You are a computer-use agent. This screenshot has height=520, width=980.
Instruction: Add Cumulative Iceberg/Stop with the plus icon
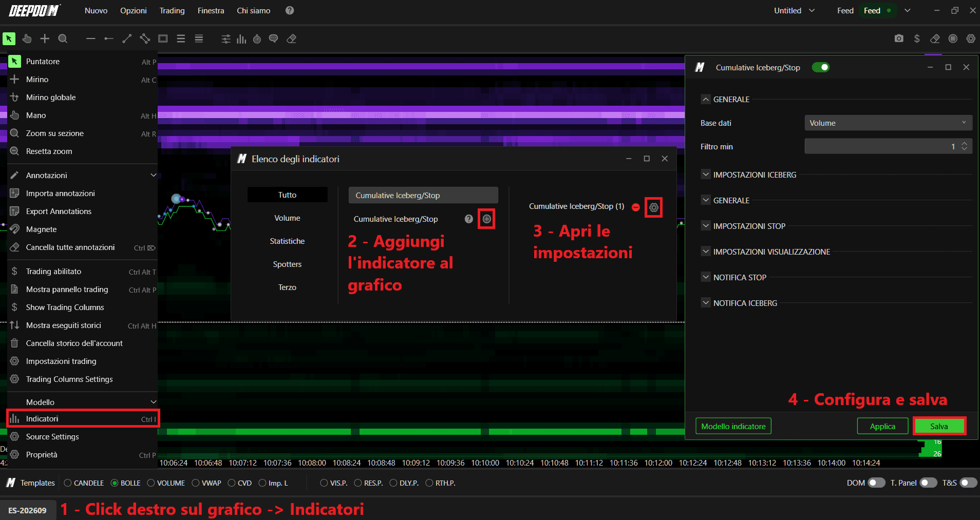[486, 219]
